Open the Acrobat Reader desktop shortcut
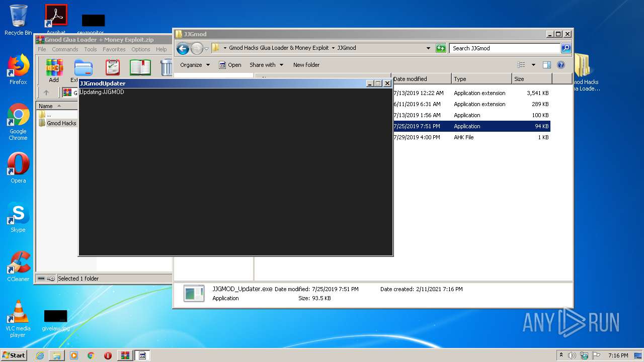Image resolution: width=644 pixels, height=362 pixels. coord(56,19)
